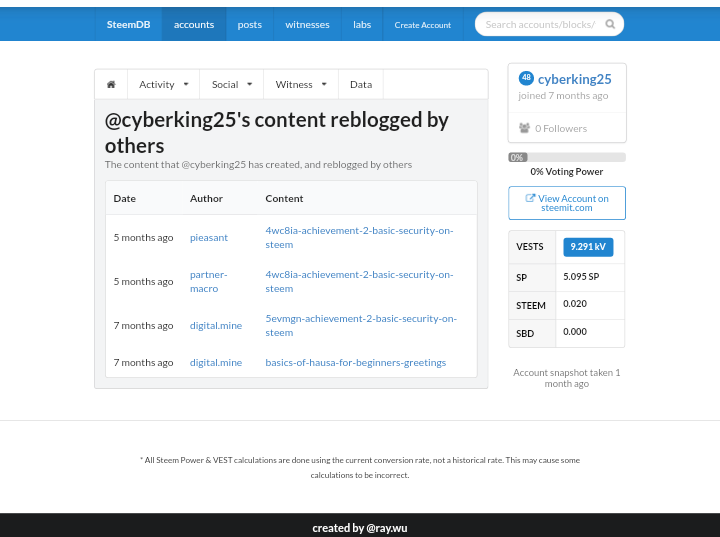Open pieasant's 4wc8ia-achievement-2 post link
The image size is (720, 537).
359,237
